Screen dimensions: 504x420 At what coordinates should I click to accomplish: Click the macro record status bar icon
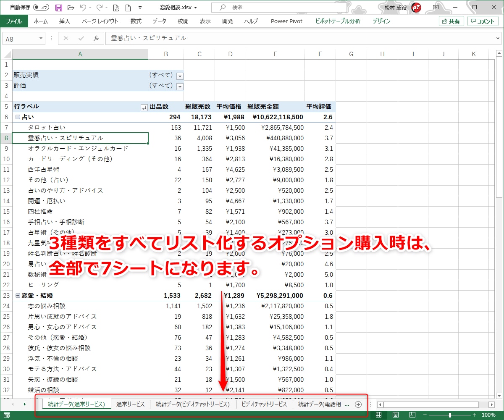tap(6, 415)
